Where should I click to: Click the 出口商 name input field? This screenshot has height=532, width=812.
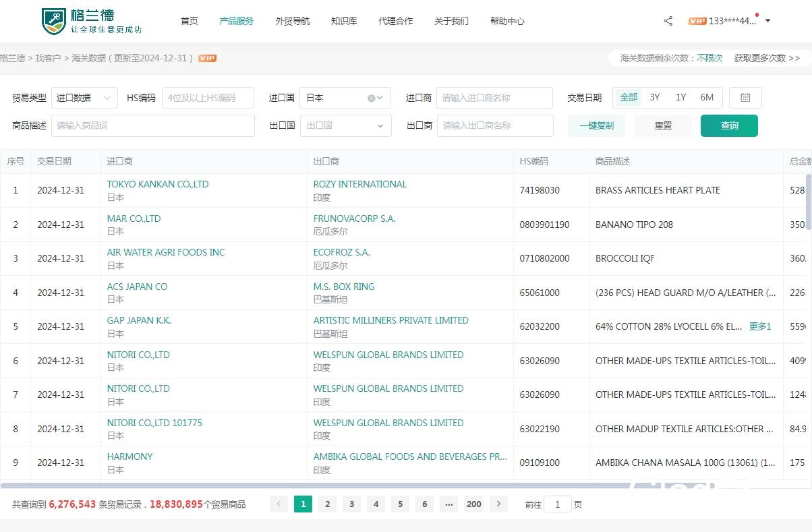[x=495, y=125]
